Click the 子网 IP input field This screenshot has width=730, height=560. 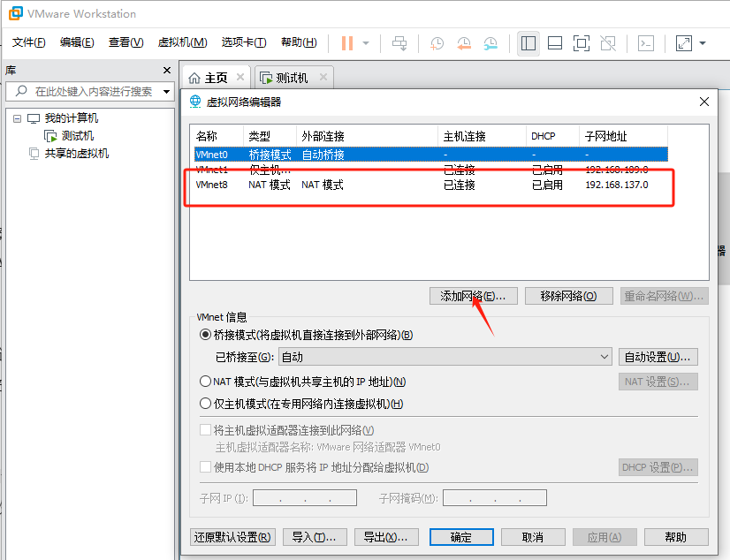[305, 497]
